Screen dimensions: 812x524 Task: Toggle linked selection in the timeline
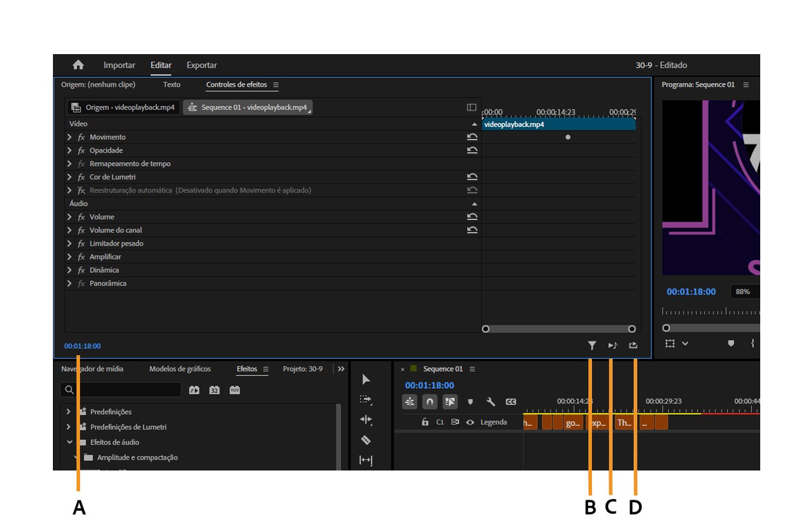(x=450, y=402)
